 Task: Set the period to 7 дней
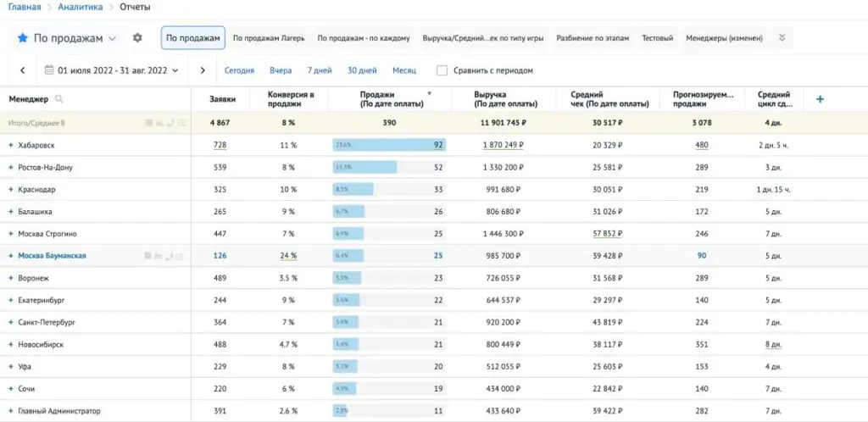320,70
